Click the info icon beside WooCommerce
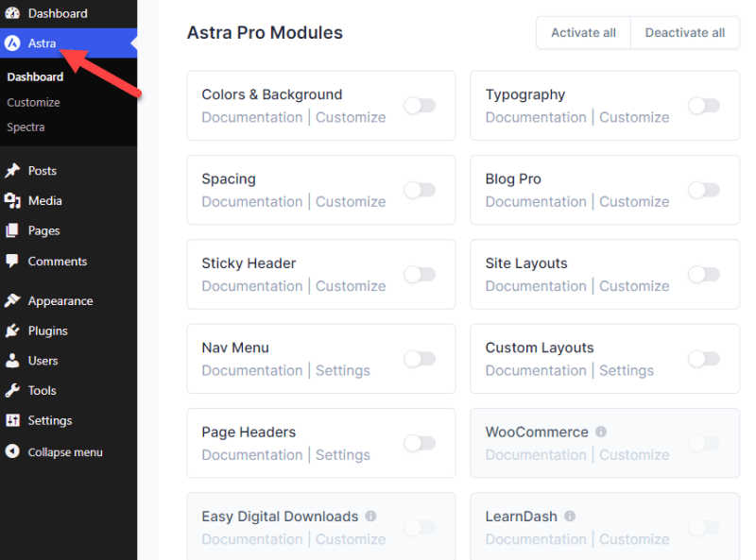The image size is (756, 560). tap(601, 432)
